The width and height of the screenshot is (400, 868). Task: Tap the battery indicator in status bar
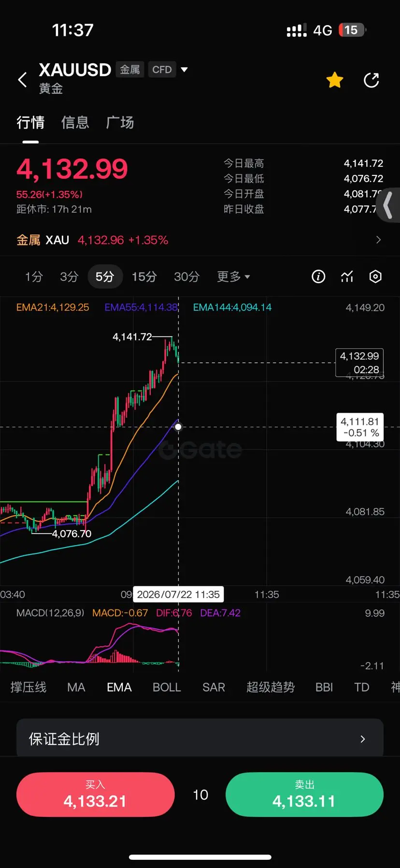click(x=353, y=30)
